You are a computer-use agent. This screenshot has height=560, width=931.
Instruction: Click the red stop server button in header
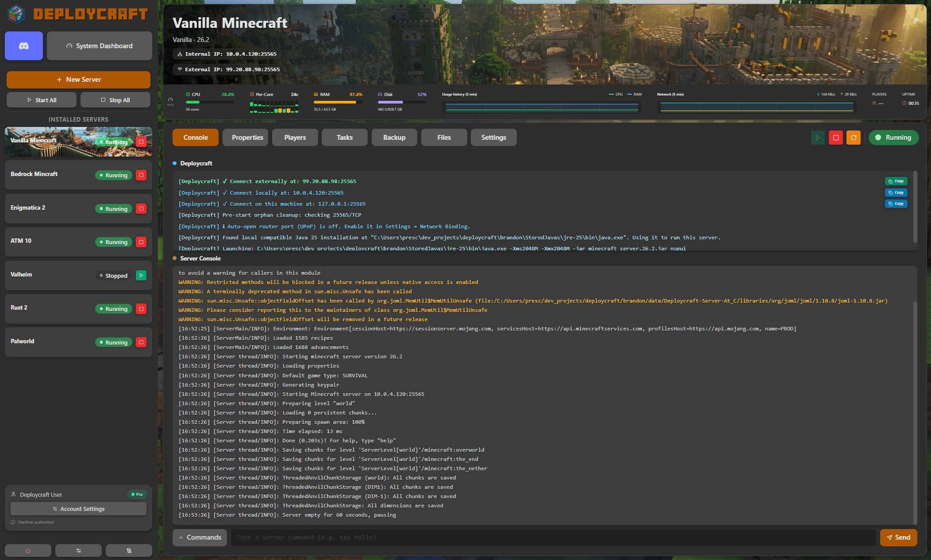(x=836, y=138)
